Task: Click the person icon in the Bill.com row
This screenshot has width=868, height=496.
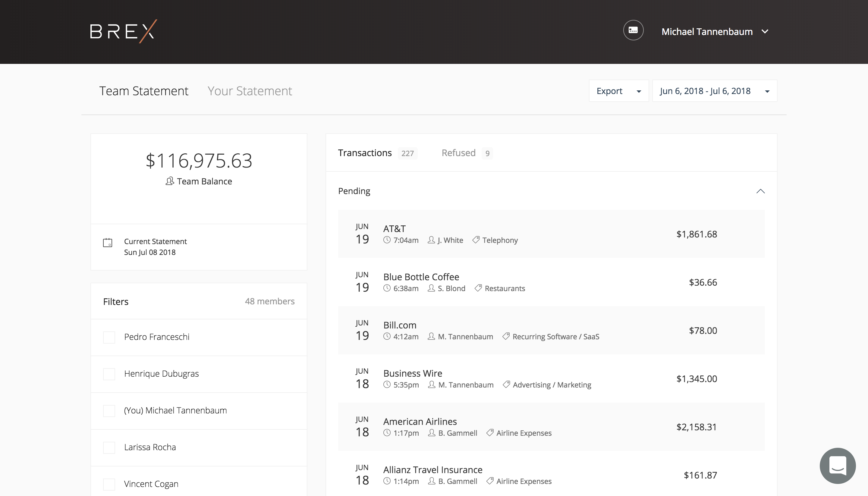Action: [x=431, y=337]
